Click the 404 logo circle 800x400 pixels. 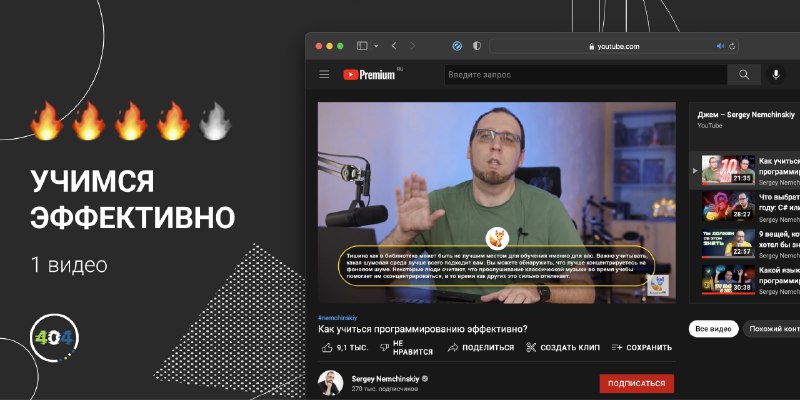(x=54, y=338)
